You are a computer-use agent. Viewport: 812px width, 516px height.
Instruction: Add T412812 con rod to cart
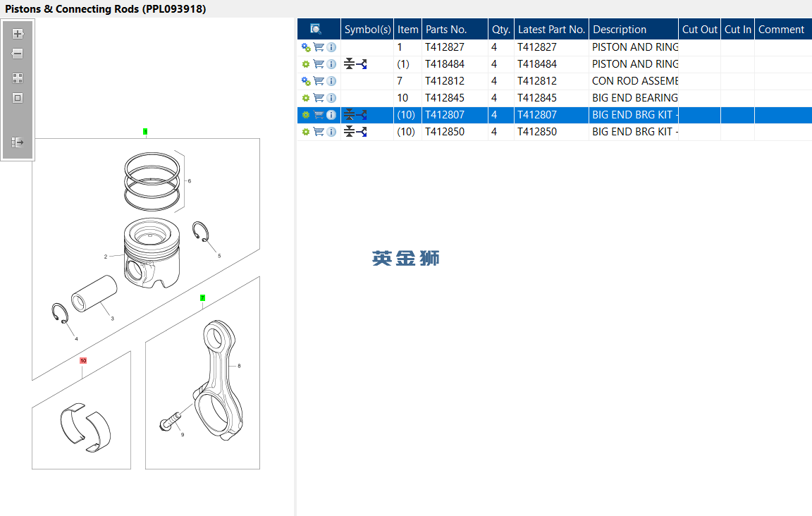coord(319,81)
